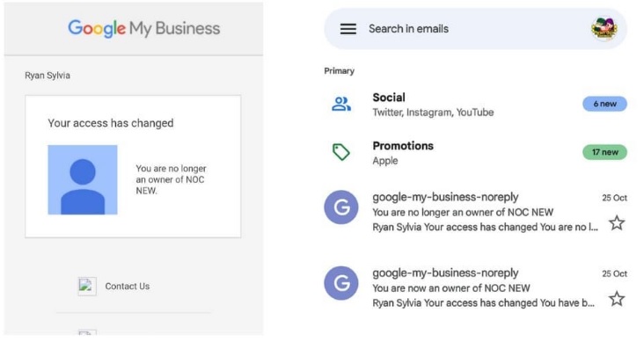The height and width of the screenshot is (349, 644).
Task: Click the Search in emails field
Action: (x=475, y=29)
